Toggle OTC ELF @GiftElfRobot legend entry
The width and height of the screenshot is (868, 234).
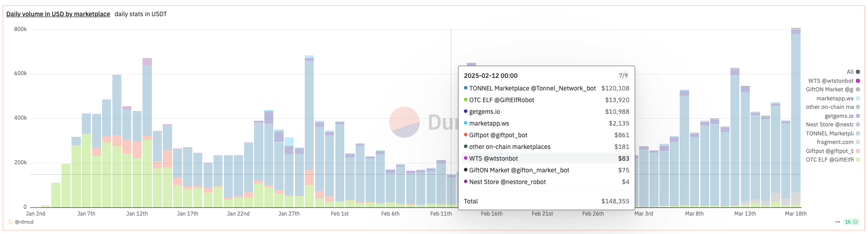[829, 160]
